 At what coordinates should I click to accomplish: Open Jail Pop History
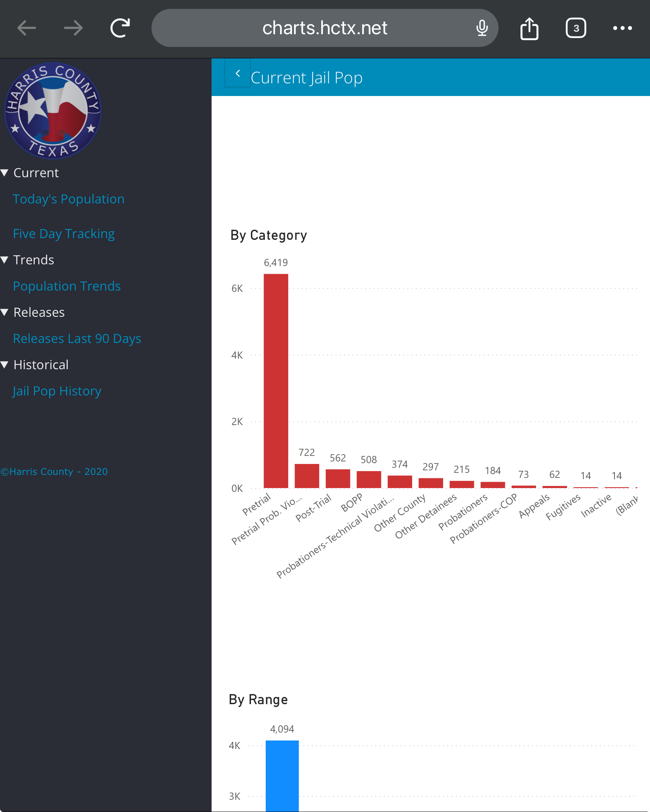click(x=57, y=391)
